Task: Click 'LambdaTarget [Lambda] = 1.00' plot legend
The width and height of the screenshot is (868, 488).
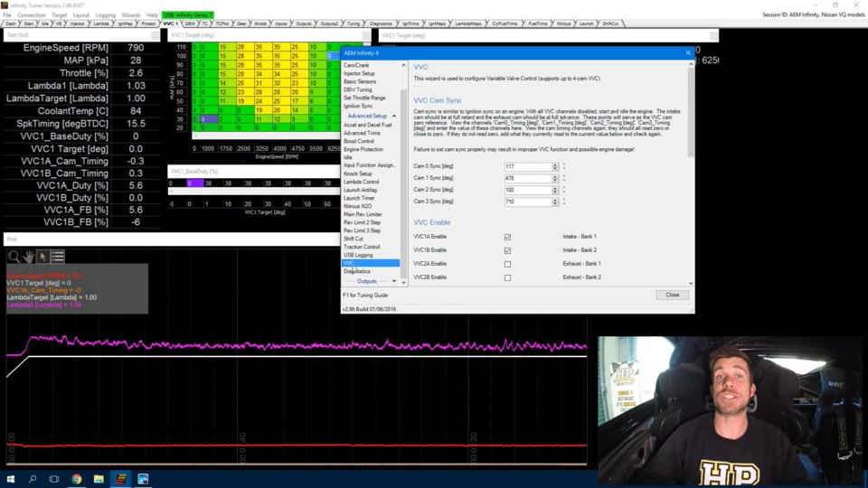Action: point(52,297)
